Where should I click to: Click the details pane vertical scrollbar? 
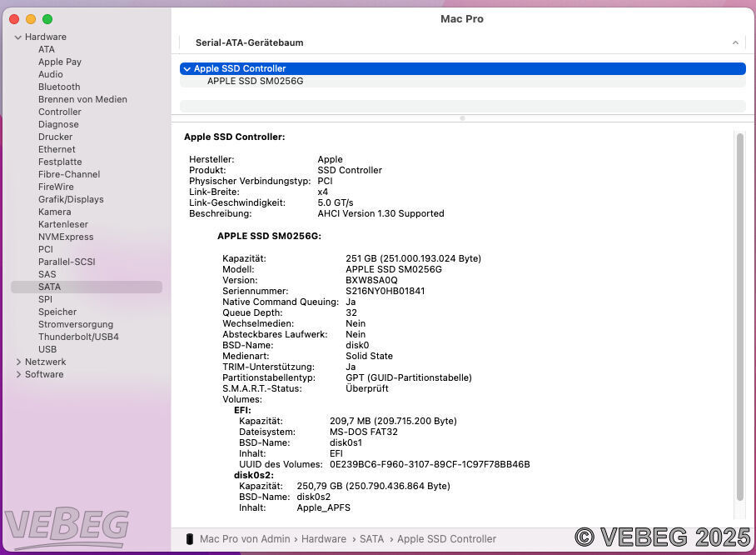[740, 317]
